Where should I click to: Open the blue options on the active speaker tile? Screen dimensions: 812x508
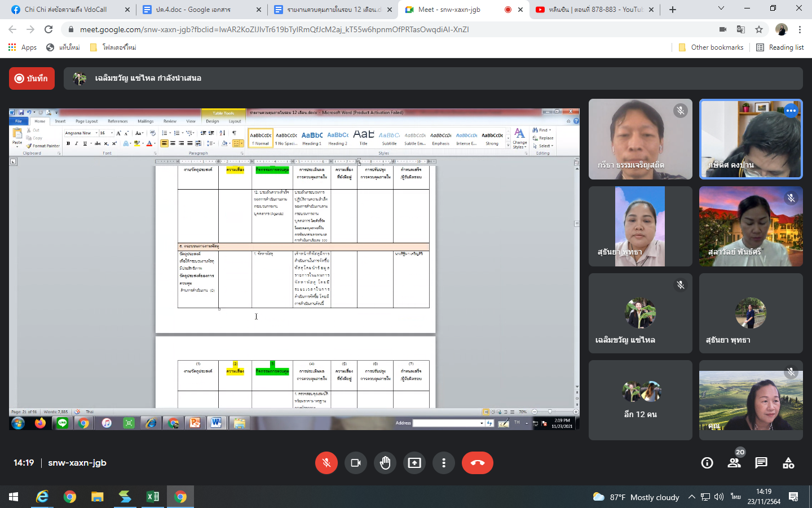tap(791, 111)
